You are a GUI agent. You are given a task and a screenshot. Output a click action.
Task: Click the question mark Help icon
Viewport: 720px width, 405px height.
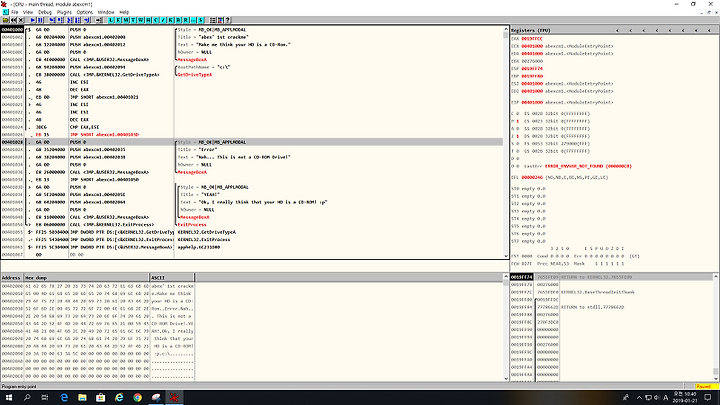tap(227, 20)
